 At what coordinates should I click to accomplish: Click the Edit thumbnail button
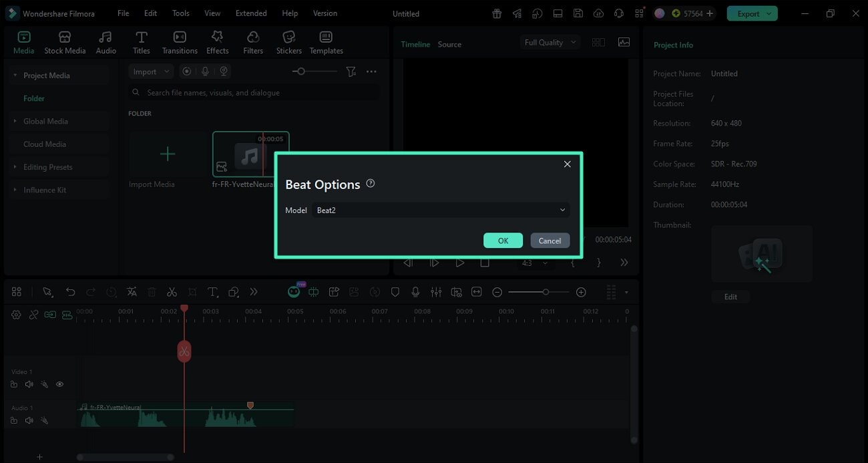pyautogui.click(x=730, y=297)
